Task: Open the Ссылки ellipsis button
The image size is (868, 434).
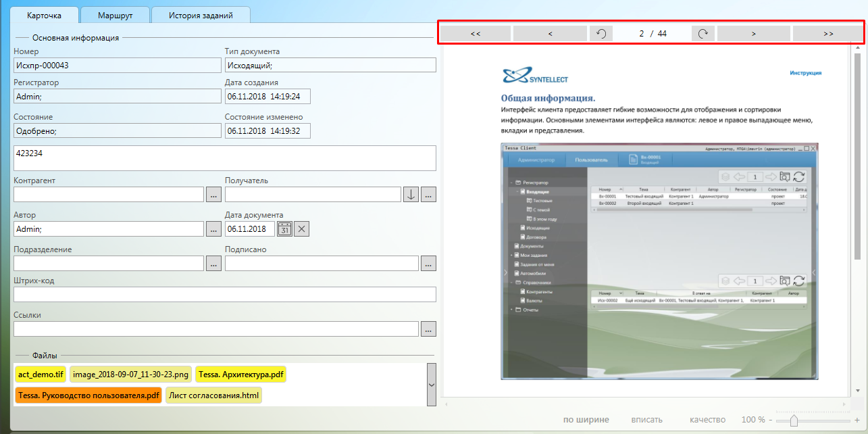Action: (428, 329)
